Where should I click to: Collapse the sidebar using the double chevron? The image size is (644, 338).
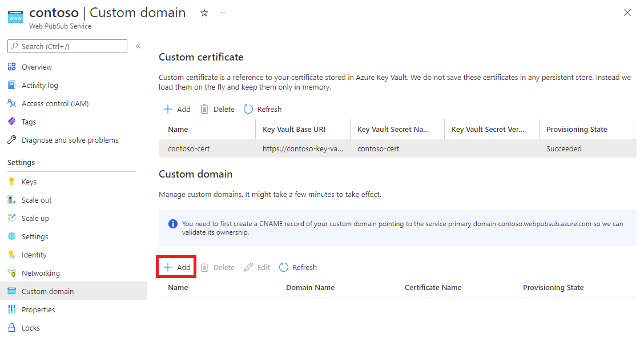tap(138, 46)
